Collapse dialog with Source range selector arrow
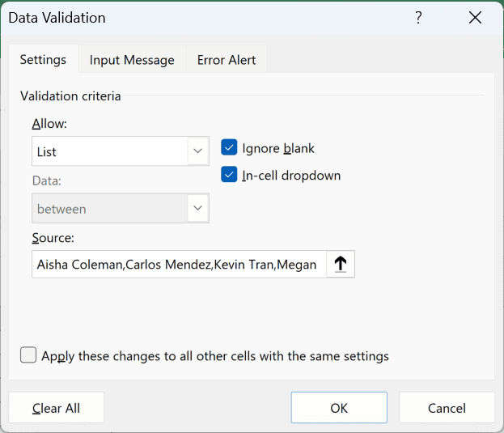The width and height of the screenshot is (504, 433). pos(341,264)
